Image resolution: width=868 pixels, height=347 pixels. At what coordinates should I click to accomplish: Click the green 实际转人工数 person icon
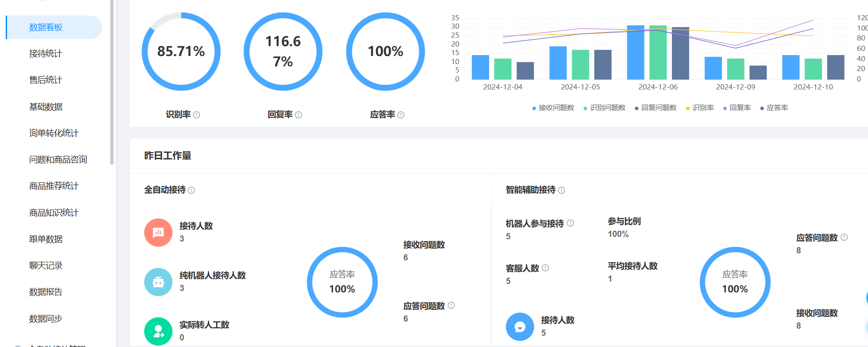[158, 331]
